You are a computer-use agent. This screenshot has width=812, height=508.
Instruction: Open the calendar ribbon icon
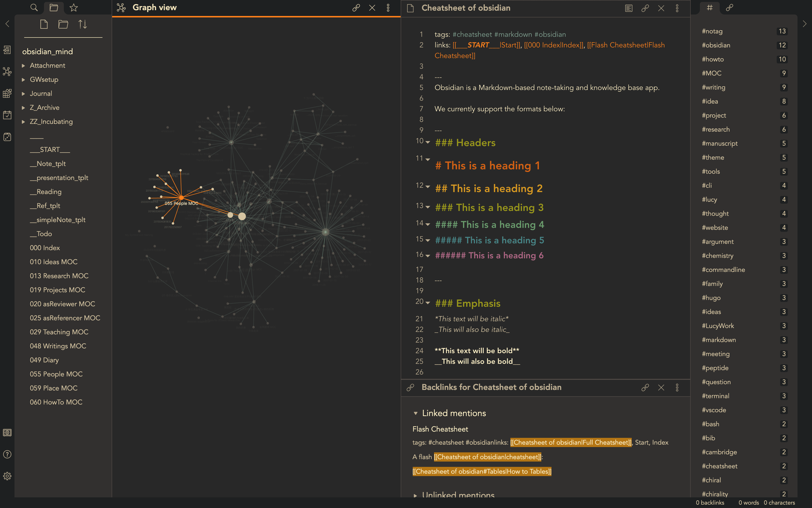point(7,115)
